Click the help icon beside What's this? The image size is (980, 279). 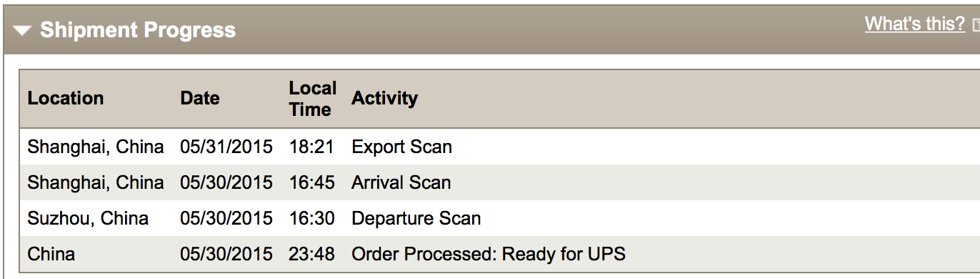click(976, 26)
